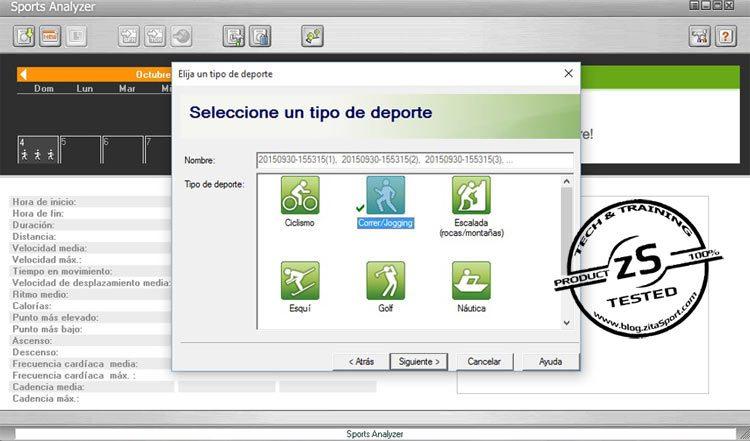Click the Tiempo en movimiento label
The image size is (750, 441).
point(62,271)
